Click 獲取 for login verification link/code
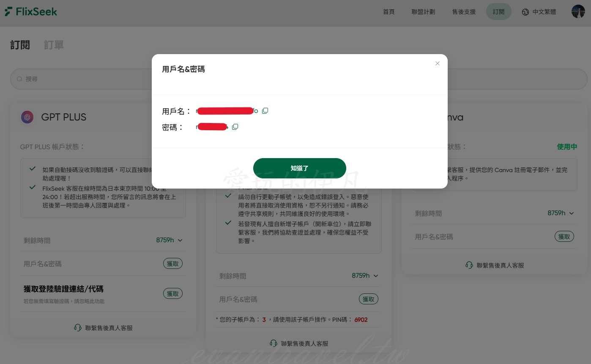Screen dimensions: 591x364 point(173,293)
